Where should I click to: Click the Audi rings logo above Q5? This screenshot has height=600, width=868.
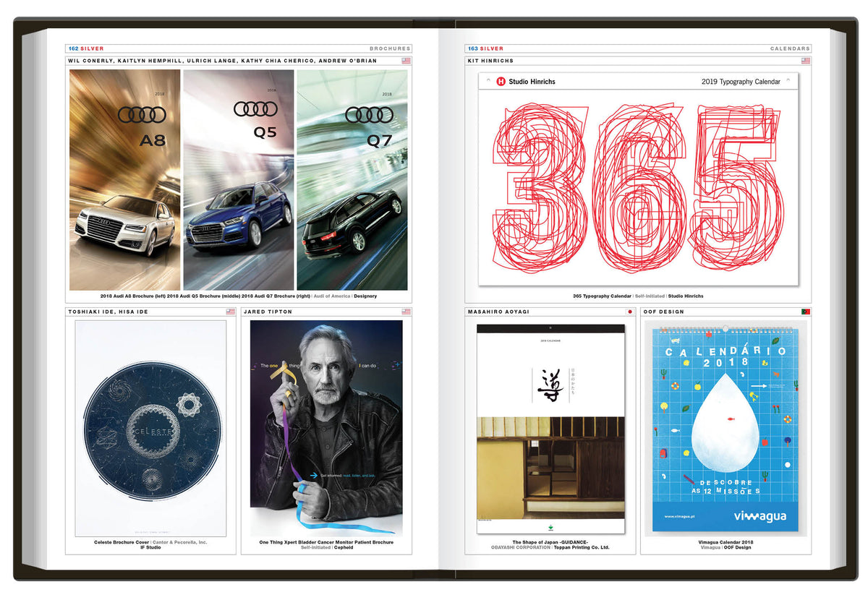(255, 109)
